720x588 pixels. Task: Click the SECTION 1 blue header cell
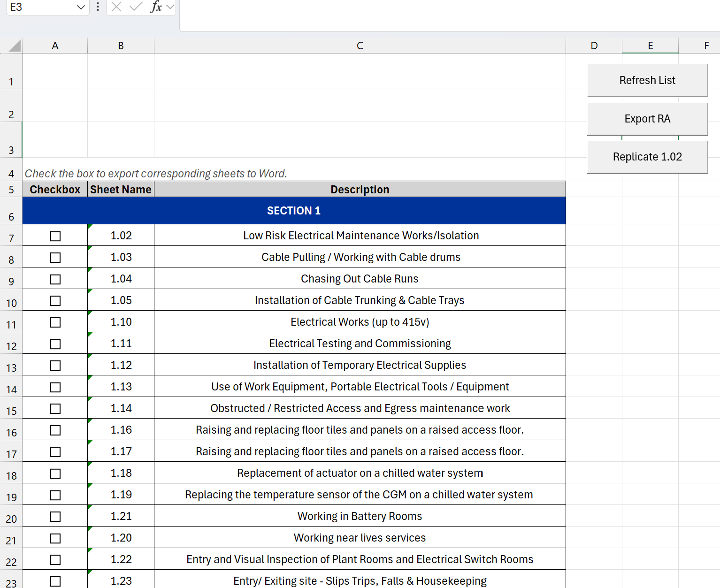coord(294,211)
